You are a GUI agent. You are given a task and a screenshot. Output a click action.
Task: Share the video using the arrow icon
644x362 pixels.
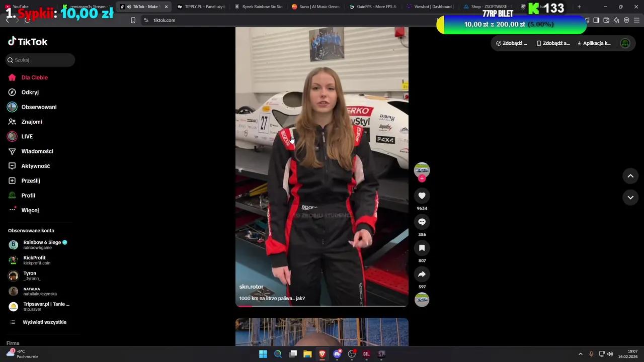click(422, 274)
